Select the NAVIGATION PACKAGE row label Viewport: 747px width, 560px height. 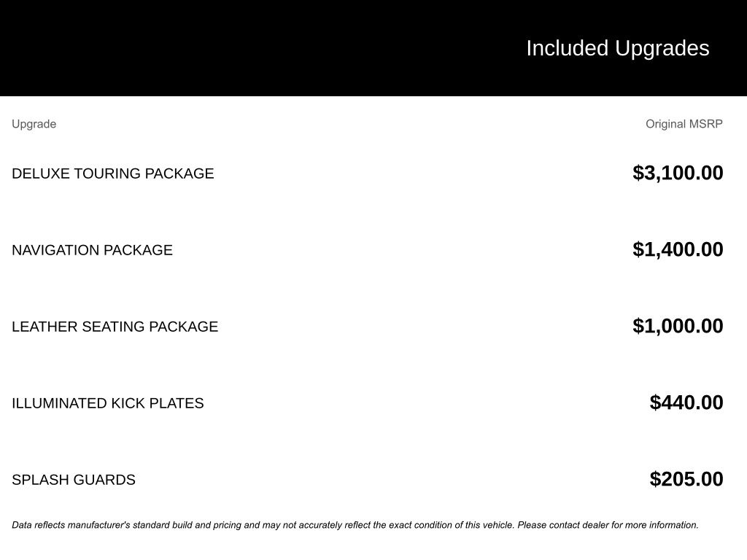pos(92,250)
